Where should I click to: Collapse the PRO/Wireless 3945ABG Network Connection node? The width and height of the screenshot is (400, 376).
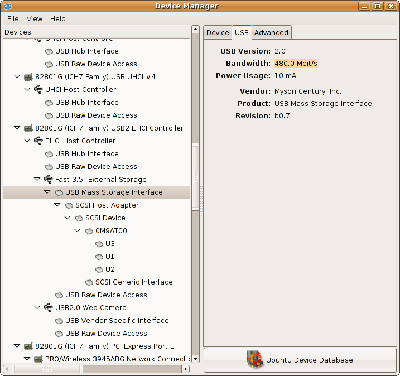click(27, 359)
